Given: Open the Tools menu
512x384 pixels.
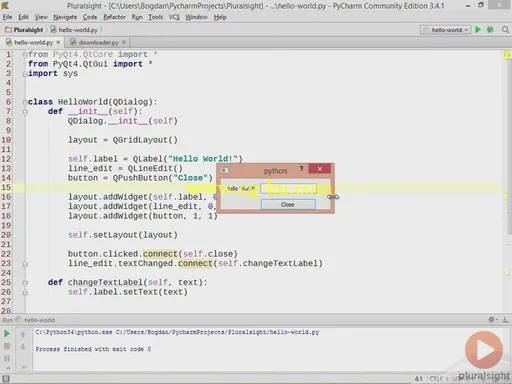Looking at the screenshot, I should 155,17.
